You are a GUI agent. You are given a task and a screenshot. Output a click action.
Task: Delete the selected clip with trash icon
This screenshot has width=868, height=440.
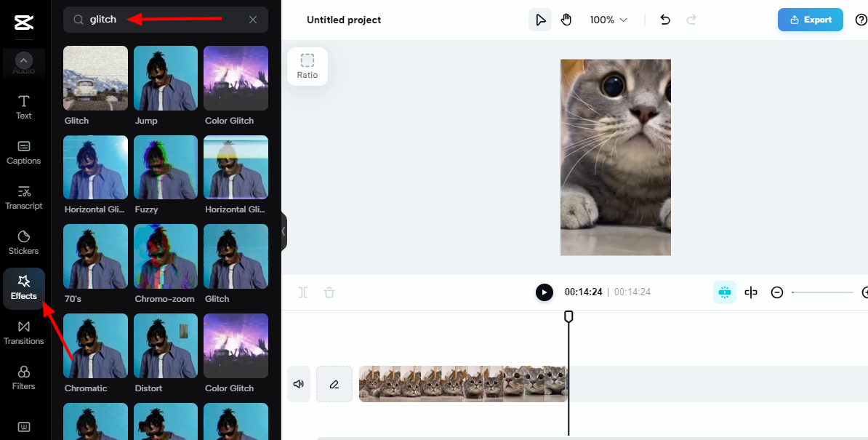tap(329, 292)
